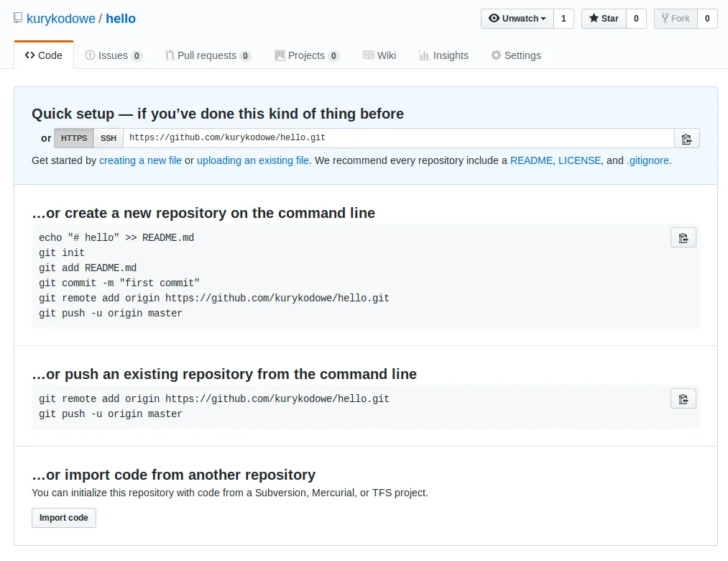
Task: Copy the push existing repository commands
Action: [x=683, y=398]
